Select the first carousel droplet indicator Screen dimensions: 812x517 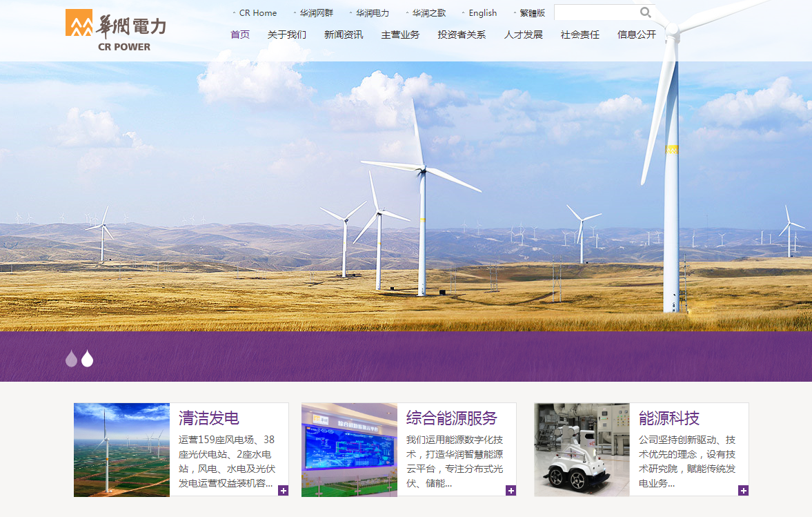pos(71,358)
